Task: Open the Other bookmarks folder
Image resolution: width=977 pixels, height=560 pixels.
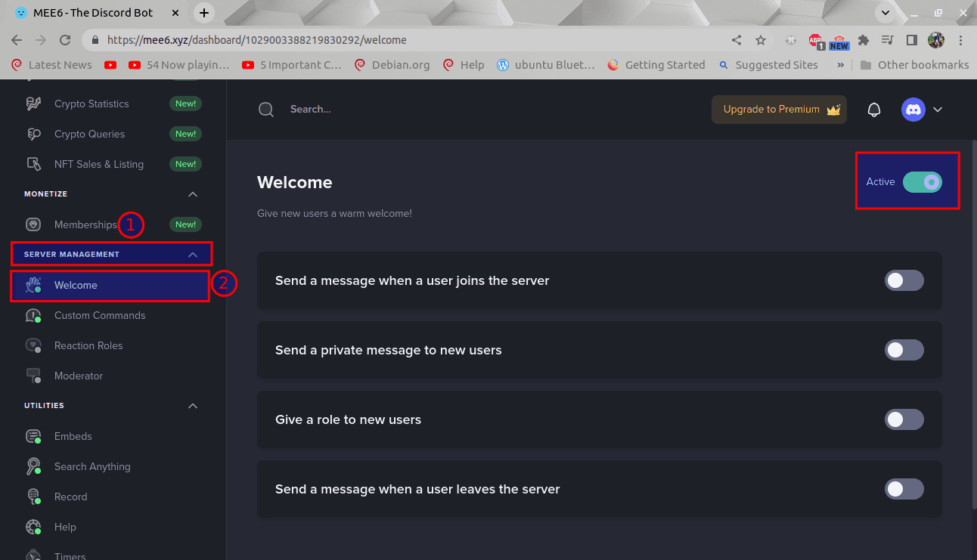Action: pos(914,65)
